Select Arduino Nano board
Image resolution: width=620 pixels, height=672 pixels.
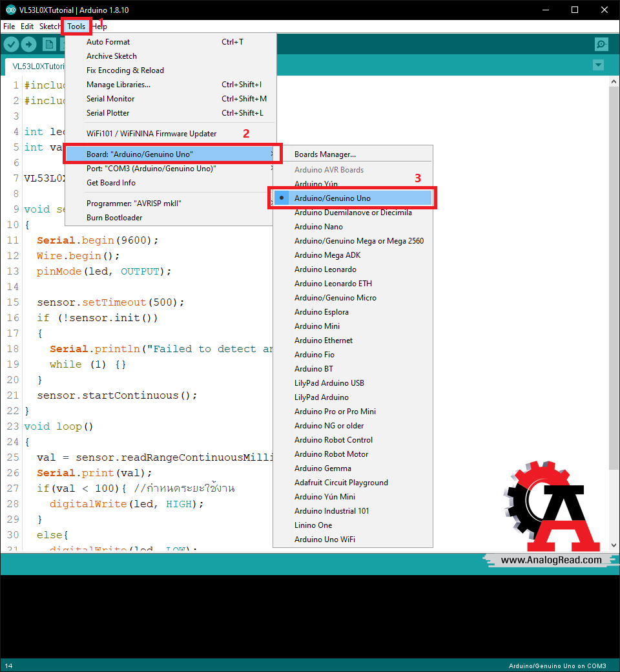pos(353,226)
